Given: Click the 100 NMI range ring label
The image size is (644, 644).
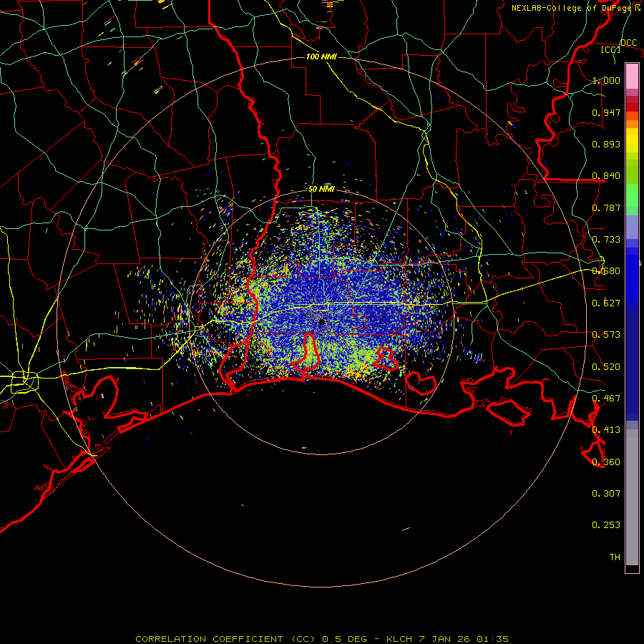Looking at the screenshot, I should [x=321, y=57].
